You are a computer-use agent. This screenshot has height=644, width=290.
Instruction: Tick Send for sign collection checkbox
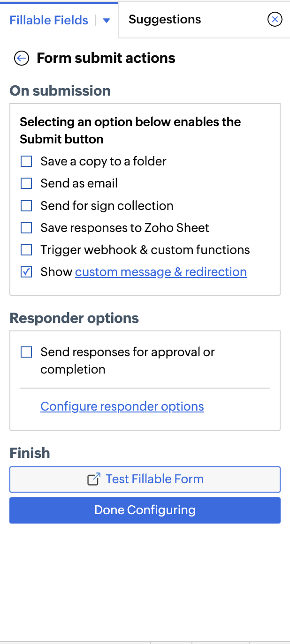26,206
